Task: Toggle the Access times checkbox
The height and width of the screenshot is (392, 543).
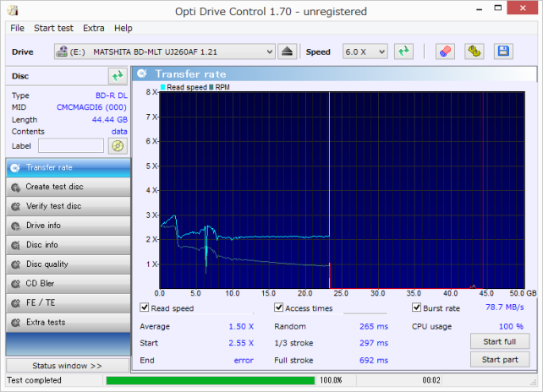Action: coord(279,308)
